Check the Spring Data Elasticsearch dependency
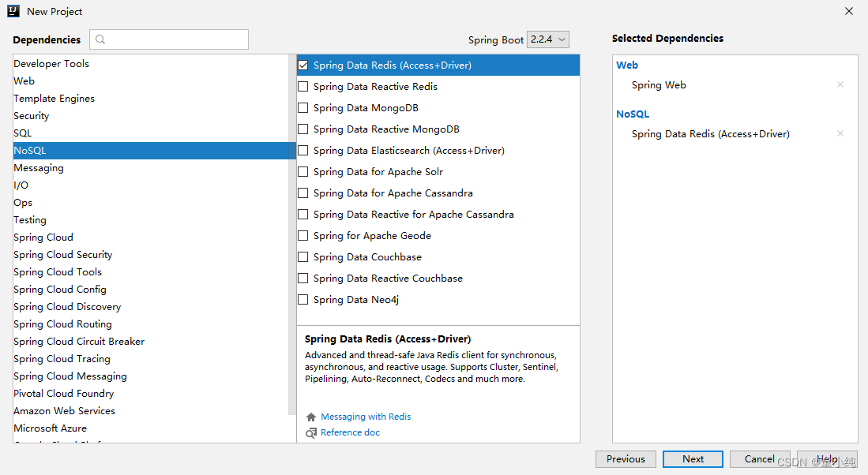The image size is (868, 475). [x=303, y=151]
